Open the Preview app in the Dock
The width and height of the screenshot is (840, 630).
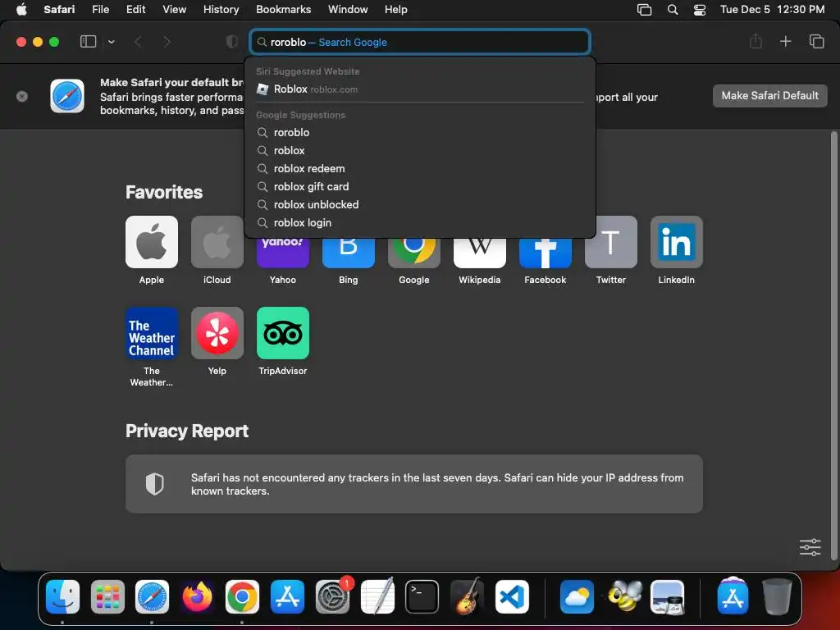(667, 596)
